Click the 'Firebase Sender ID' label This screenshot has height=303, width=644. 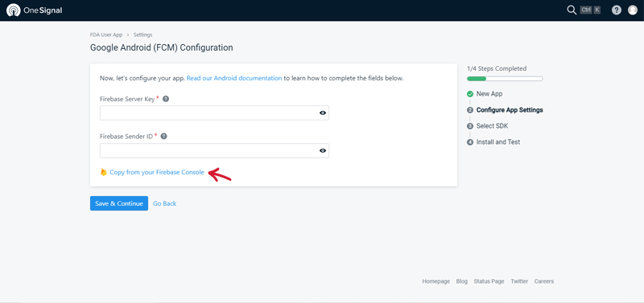coord(126,137)
